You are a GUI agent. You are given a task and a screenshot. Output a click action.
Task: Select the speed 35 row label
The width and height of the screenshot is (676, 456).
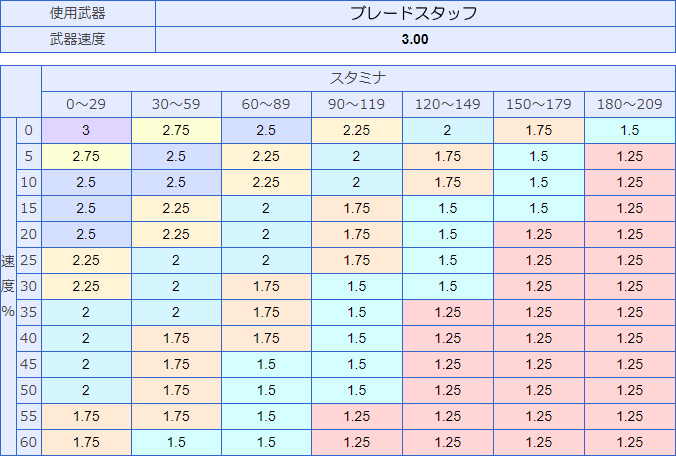(29, 312)
